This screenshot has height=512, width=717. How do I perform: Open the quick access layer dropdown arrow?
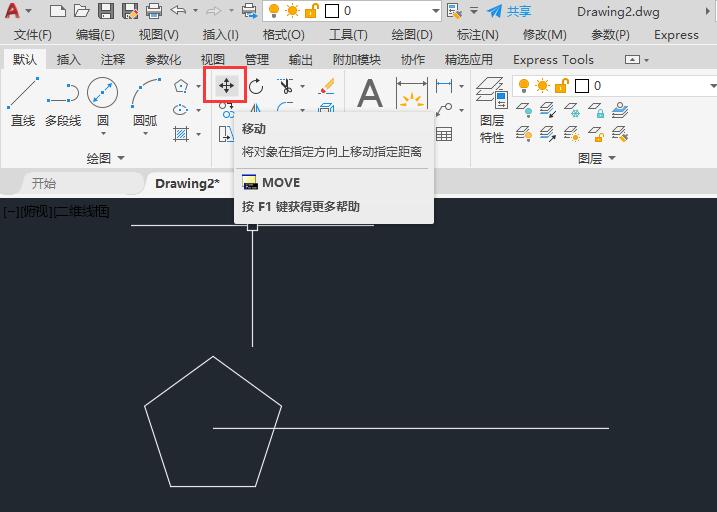[435, 11]
